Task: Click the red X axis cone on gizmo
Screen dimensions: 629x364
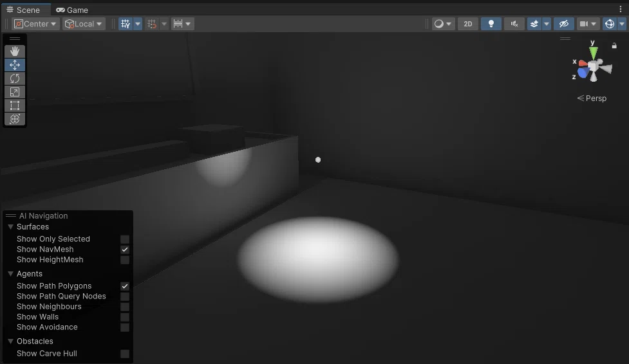Action: (x=583, y=63)
